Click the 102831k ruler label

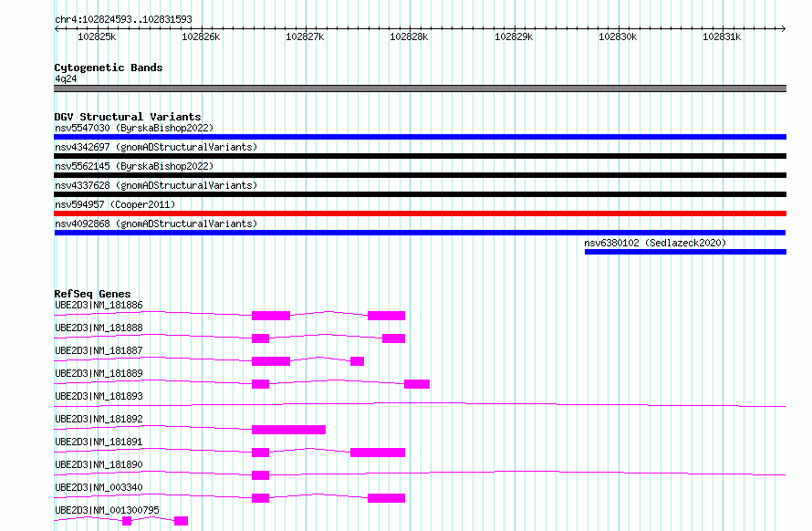pos(722,36)
